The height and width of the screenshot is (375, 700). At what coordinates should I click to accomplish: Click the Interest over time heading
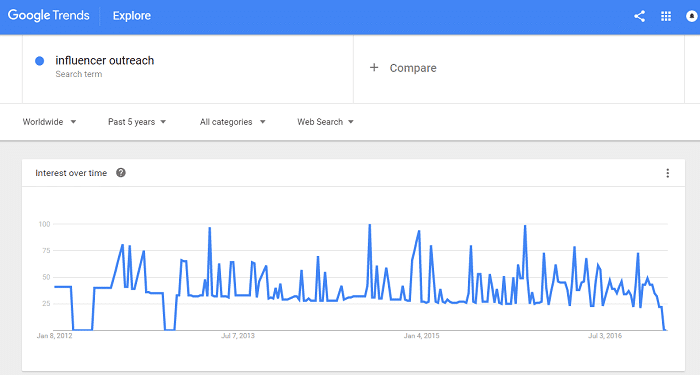coord(71,173)
